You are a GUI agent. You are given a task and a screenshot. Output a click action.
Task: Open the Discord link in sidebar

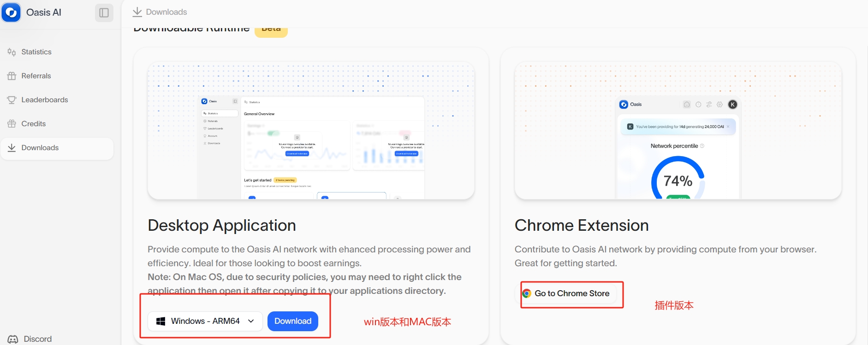point(30,339)
